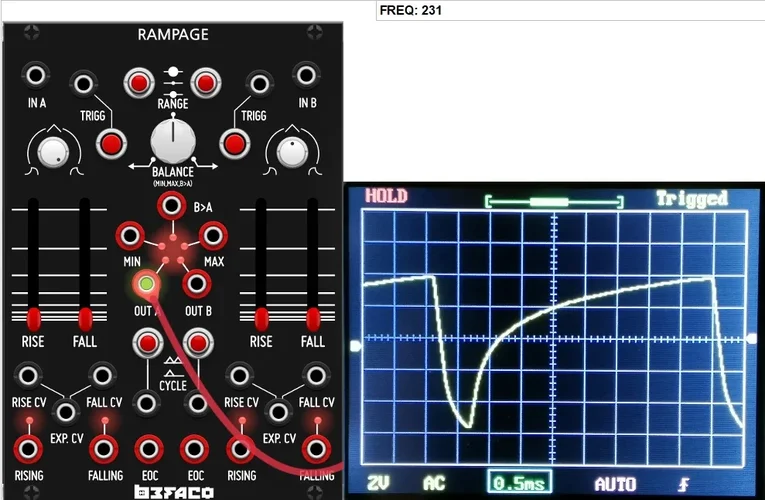Click channel A FALL slider handle
Image resolution: width=765 pixels, height=500 pixels.
[85, 319]
